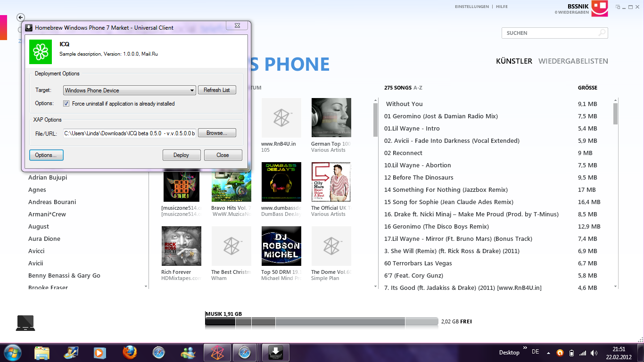Click the dialog Close button
Viewport: 644px width, 362px height.
pos(223,155)
